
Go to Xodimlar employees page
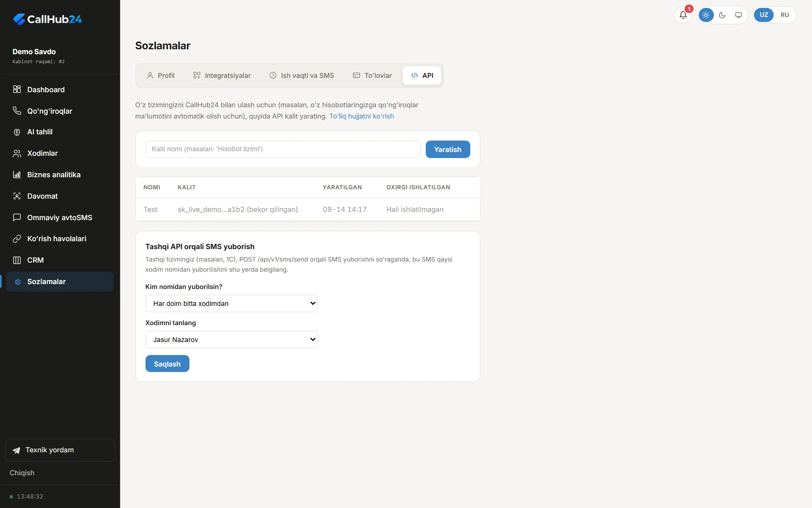[x=60, y=154]
